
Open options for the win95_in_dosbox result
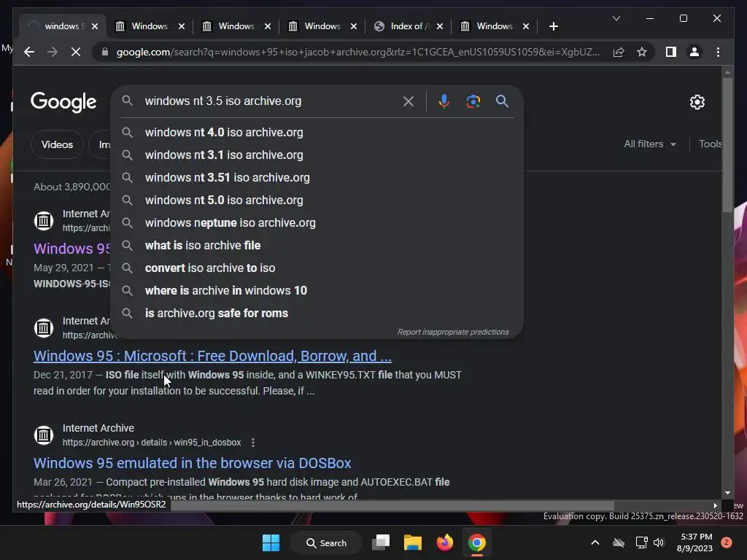[x=253, y=443]
